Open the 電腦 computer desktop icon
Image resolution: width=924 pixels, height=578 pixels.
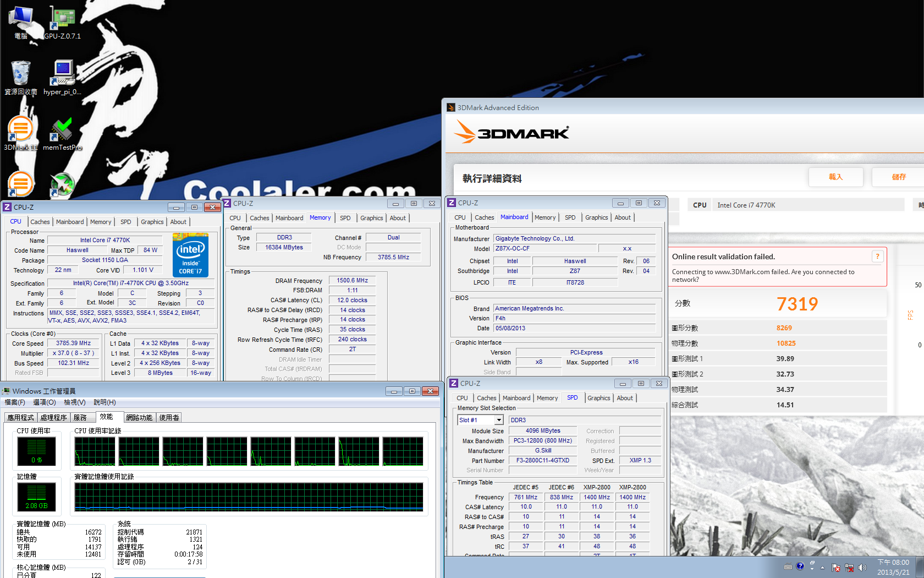tap(21, 22)
